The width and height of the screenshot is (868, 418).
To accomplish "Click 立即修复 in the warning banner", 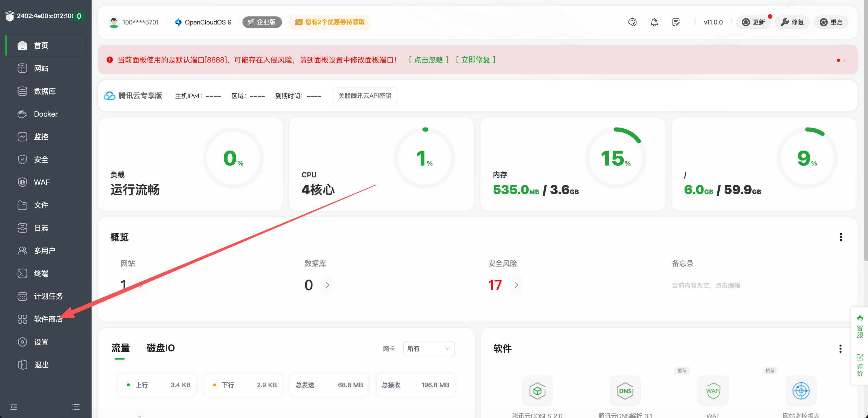I will [475, 59].
